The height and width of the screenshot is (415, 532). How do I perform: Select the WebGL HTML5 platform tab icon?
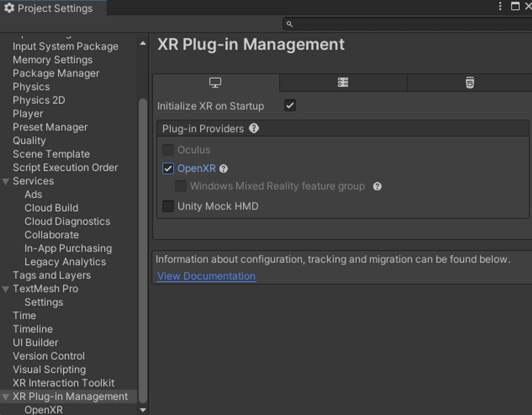470,83
